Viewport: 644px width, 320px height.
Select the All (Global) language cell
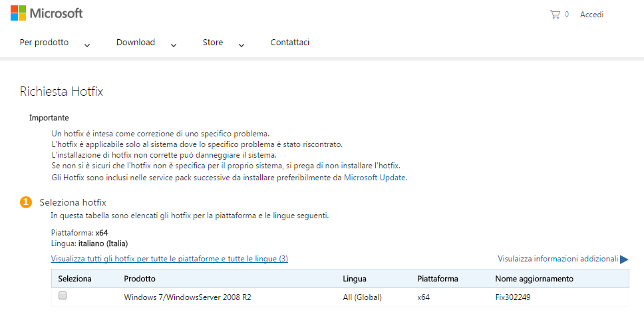click(x=362, y=297)
